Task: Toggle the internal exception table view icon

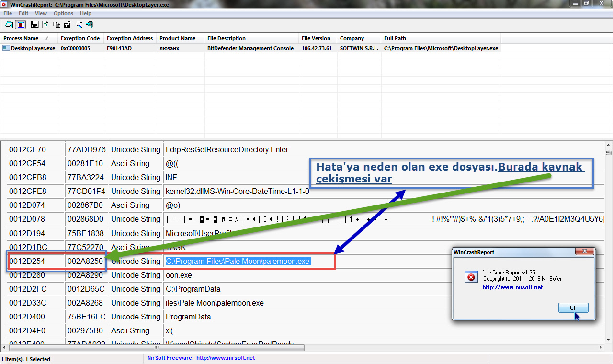Action: click(x=21, y=24)
